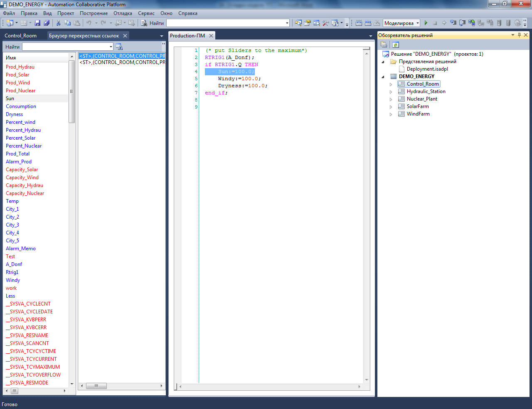Open the Построение menu
Image resolution: width=532 pixels, height=409 pixels.
[x=94, y=13]
